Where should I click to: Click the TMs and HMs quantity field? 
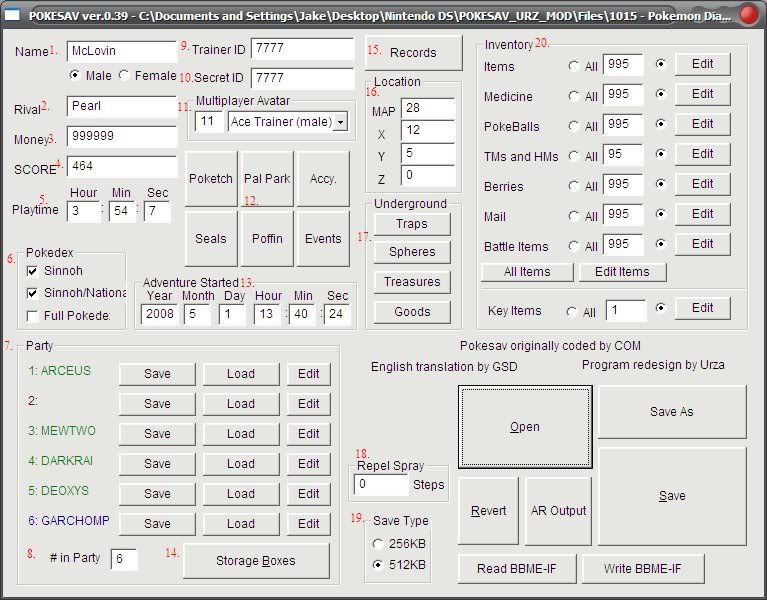click(x=623, y=155)
